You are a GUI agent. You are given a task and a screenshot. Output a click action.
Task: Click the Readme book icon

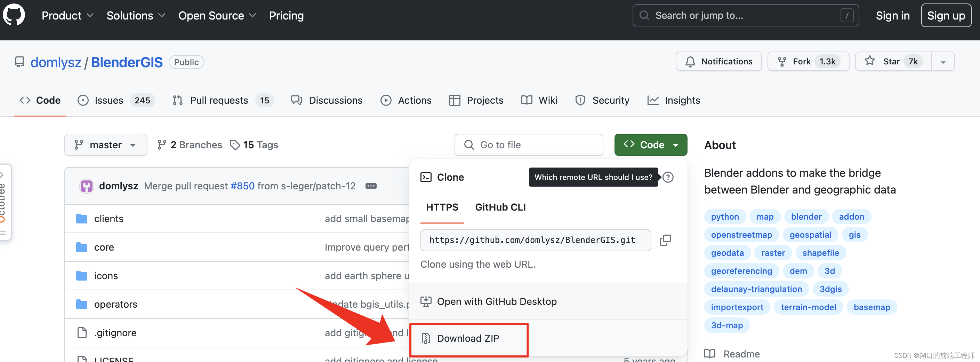[709, 354]
